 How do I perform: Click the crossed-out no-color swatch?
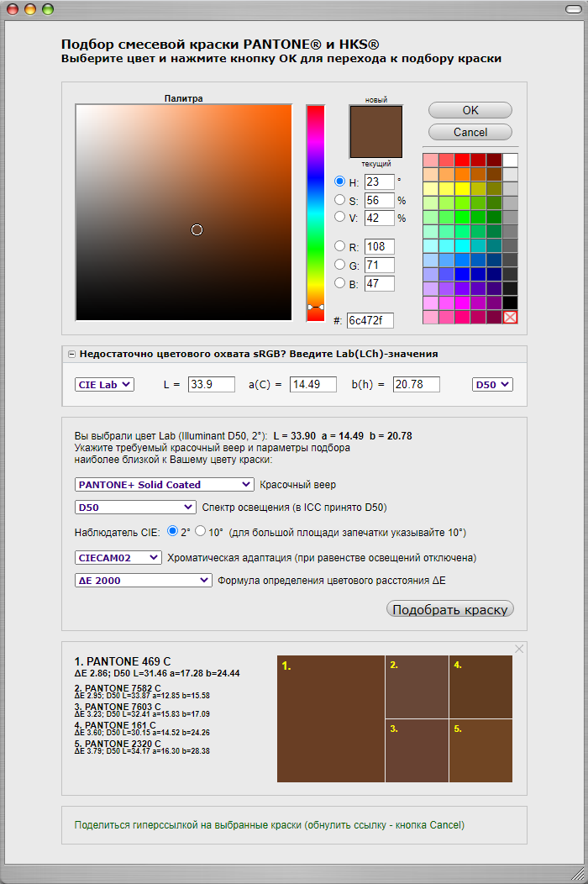coord(510,317)
